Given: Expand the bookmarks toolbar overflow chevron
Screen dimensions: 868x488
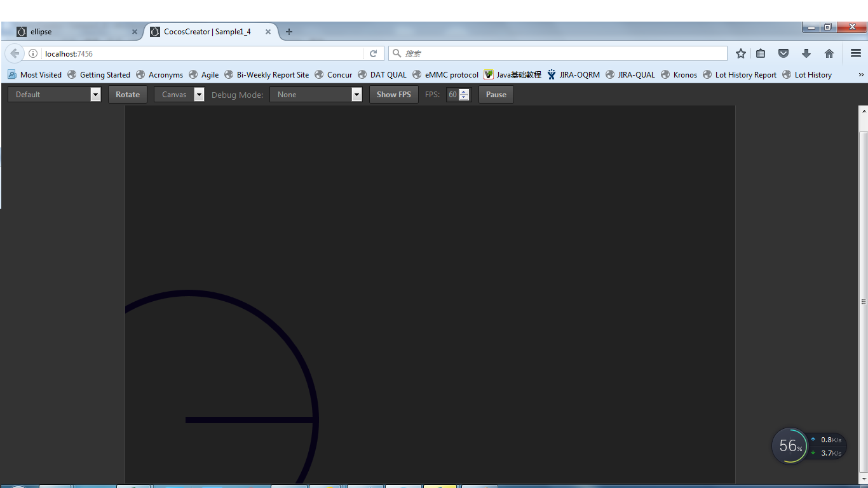Looking at the screenshot, I should (861, 74).
